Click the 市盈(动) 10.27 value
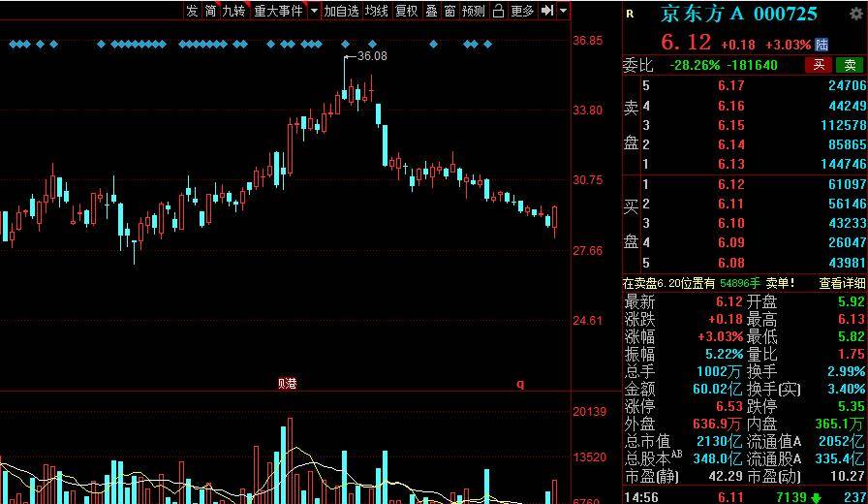Viewport: 868px width, 504px height. (848, 476)
